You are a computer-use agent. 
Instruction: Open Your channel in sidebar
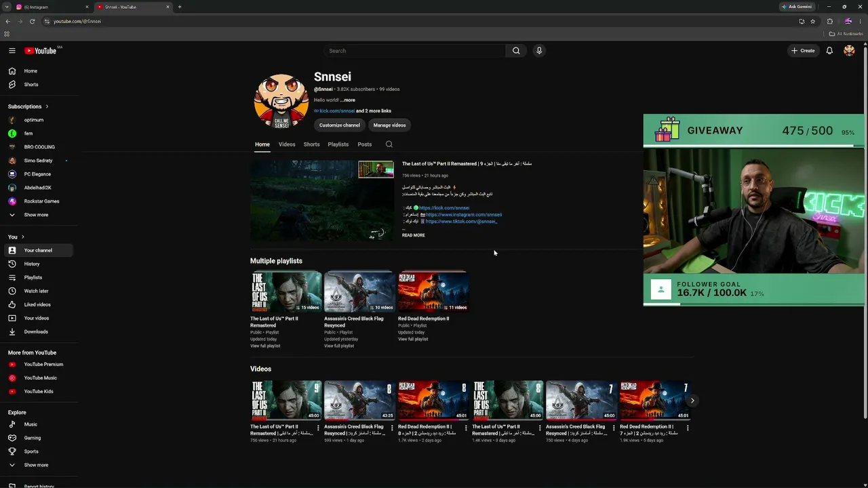click(37, 250)
